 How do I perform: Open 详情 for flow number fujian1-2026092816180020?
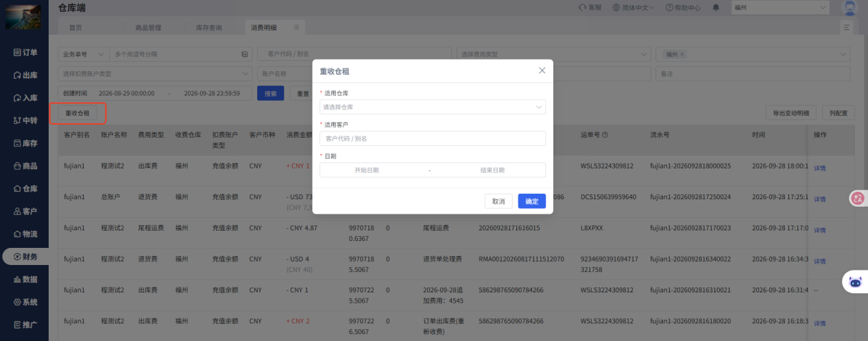click(820, 323)
